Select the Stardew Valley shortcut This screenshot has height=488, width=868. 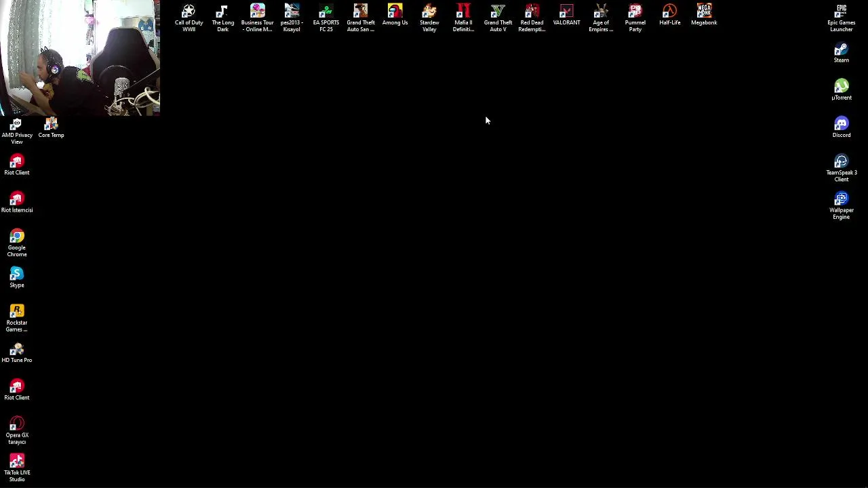coord(429,18)
